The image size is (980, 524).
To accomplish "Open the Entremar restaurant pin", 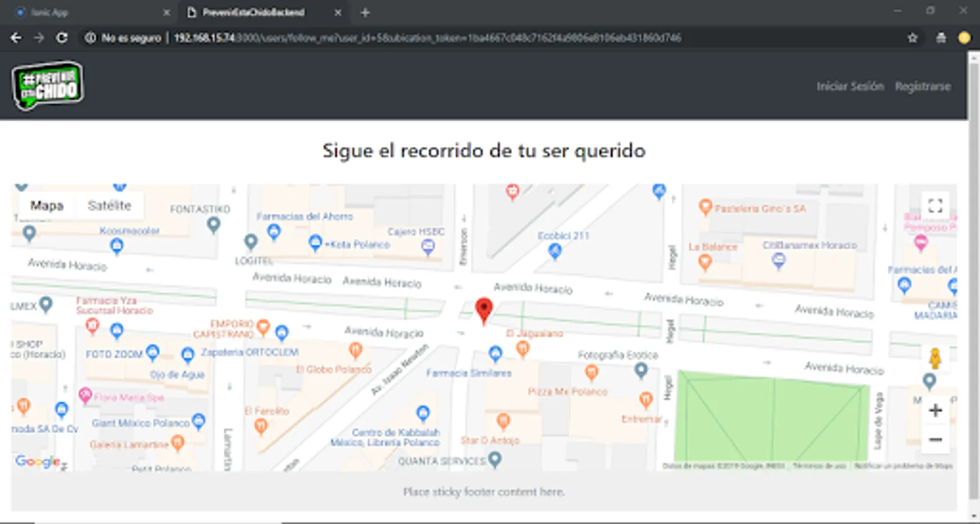I will click(646, 399).
